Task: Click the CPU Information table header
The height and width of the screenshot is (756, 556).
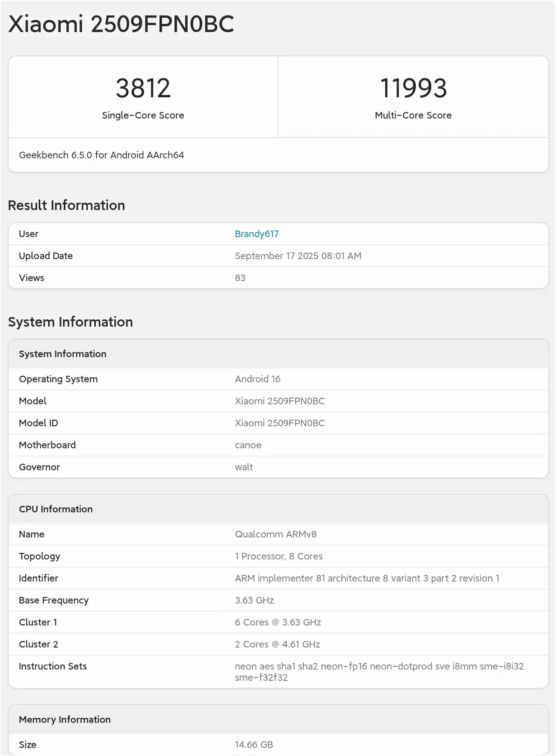Action: [56, 509]
